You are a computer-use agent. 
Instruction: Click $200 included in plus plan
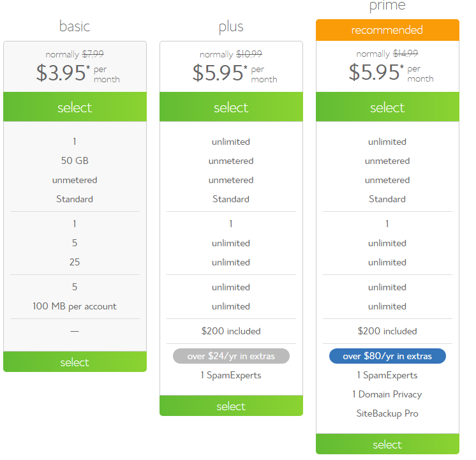[231, 330]
